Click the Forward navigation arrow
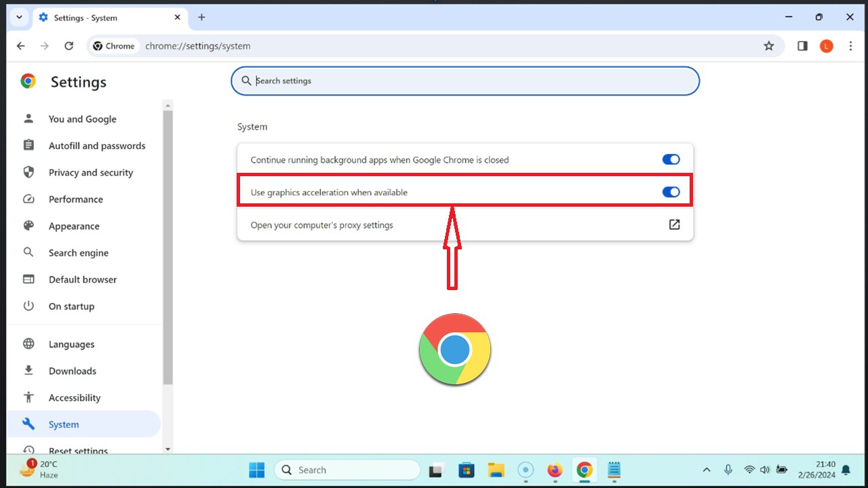This screenshot has width=868, height=488. click(x=45, y=46)
